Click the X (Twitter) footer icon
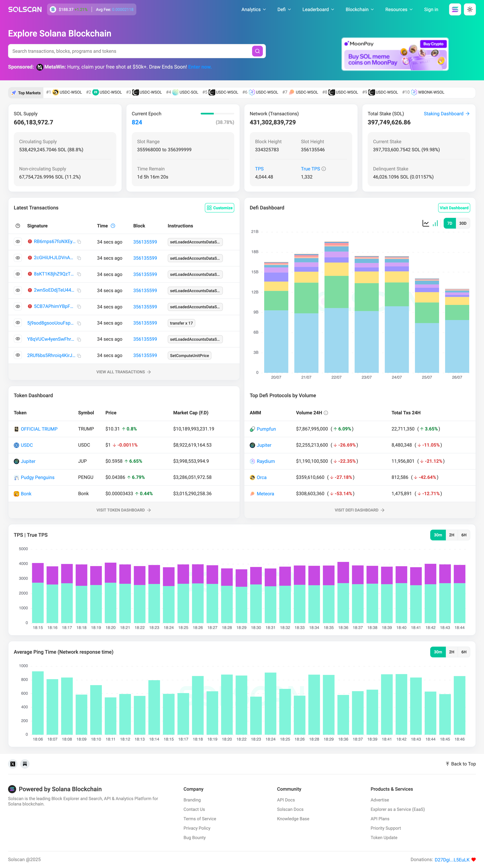484x868 pixels. click(x=13, y=764)
